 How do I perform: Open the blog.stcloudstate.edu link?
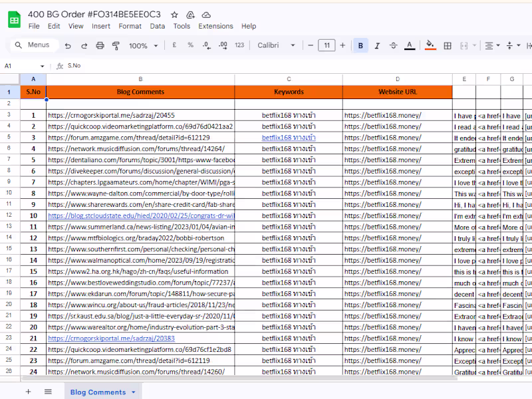click(x=141, y=215)
